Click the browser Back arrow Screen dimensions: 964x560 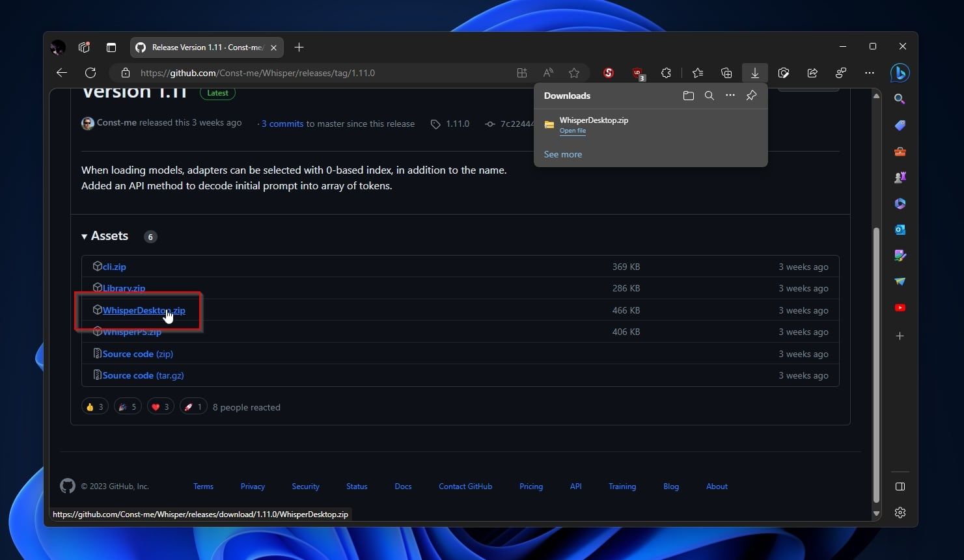click(x=62, y=73)
